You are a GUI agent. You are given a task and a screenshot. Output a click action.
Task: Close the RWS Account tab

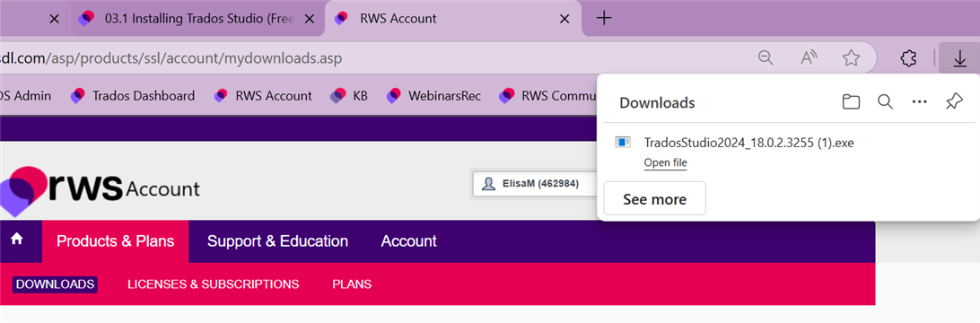pyautogui.click(x=564, y=19)
